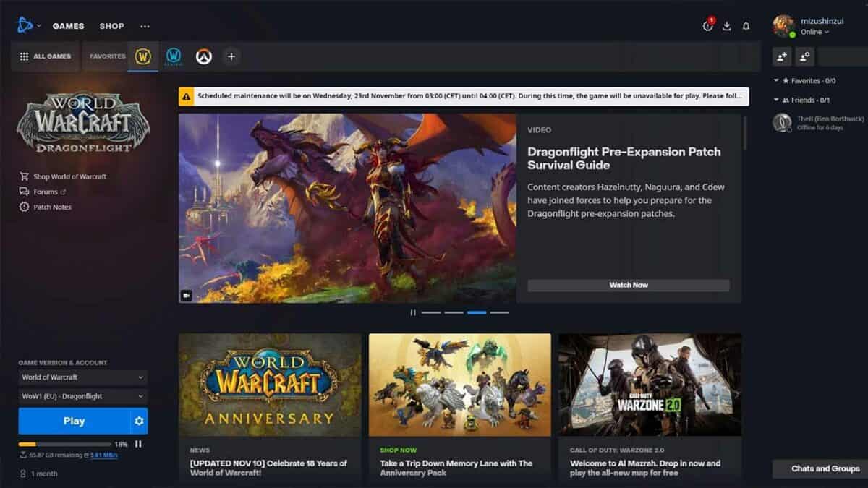Click the shopping cart icon
This screenshot has width=868, height=488.
pos(25,176)
